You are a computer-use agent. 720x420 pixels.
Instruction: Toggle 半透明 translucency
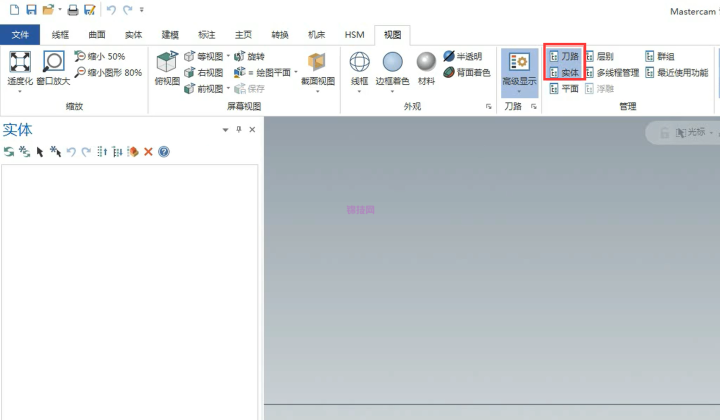click(x=463, y=56)
